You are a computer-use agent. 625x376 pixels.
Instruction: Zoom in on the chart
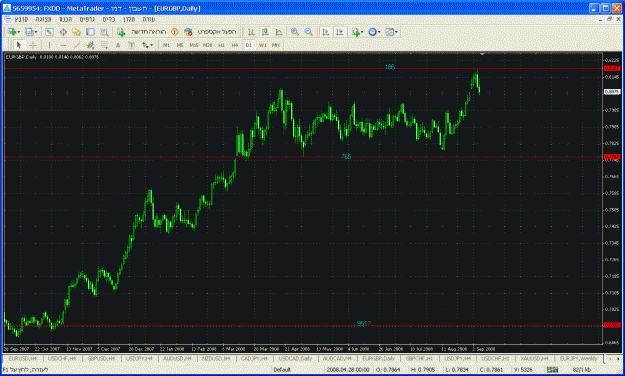click(x=295, y=32)
